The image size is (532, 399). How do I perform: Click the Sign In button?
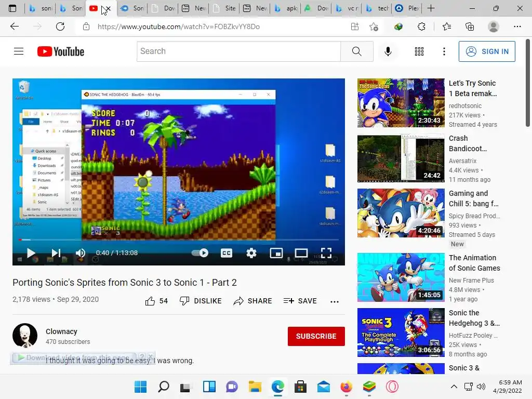[x=486, y=51]
